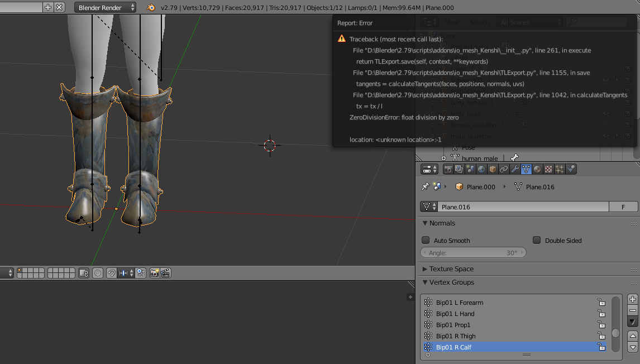640x364 pixels.
Task: Click the Plane.000 cube breadcrumb icon
Action: click(459, 186)
